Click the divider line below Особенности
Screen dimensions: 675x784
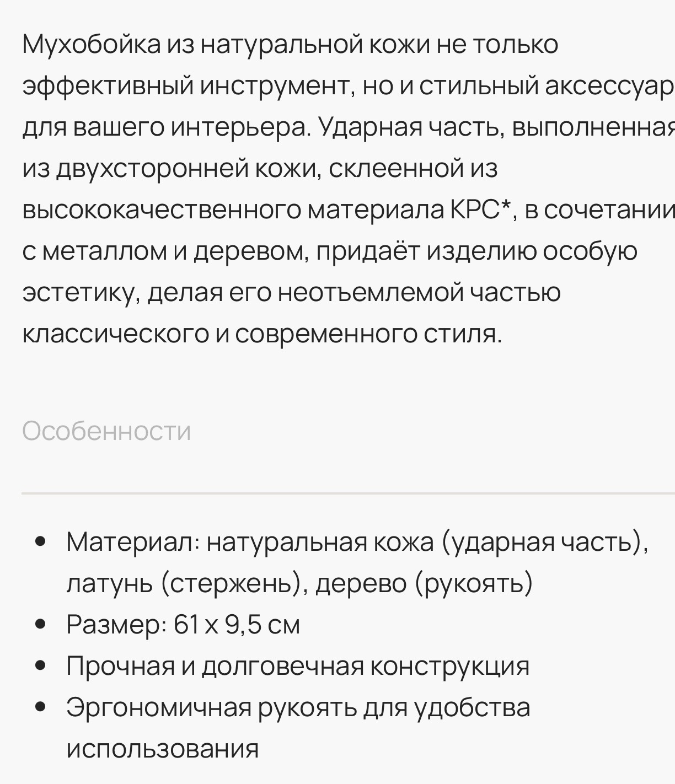(347, 493)
